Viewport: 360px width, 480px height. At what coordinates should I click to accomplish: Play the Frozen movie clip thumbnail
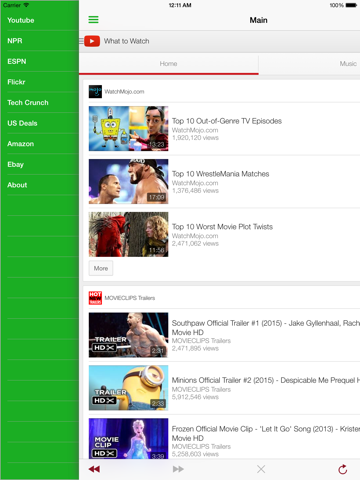(128, 438)
